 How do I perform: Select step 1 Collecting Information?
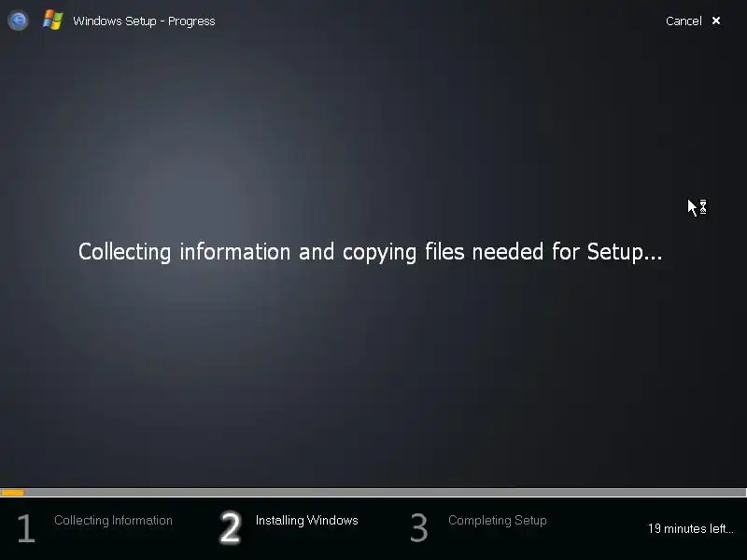(113, 520)
